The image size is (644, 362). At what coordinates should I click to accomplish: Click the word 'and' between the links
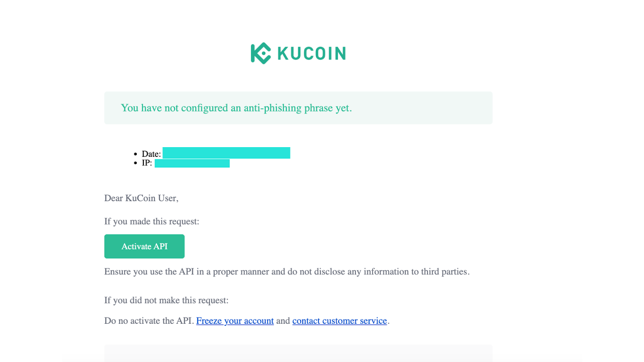(x=283, y=321)
